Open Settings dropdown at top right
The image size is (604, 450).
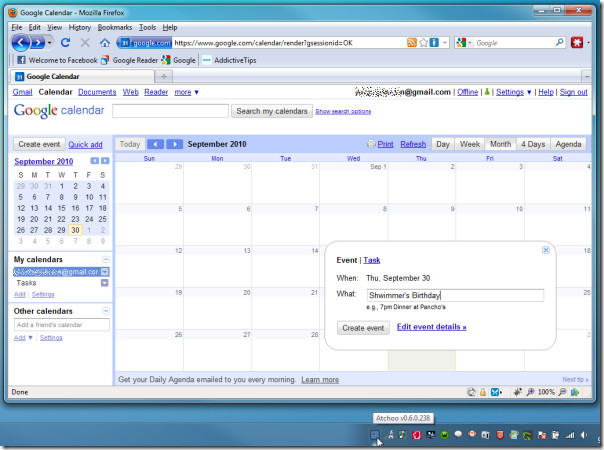coord(514,92)
